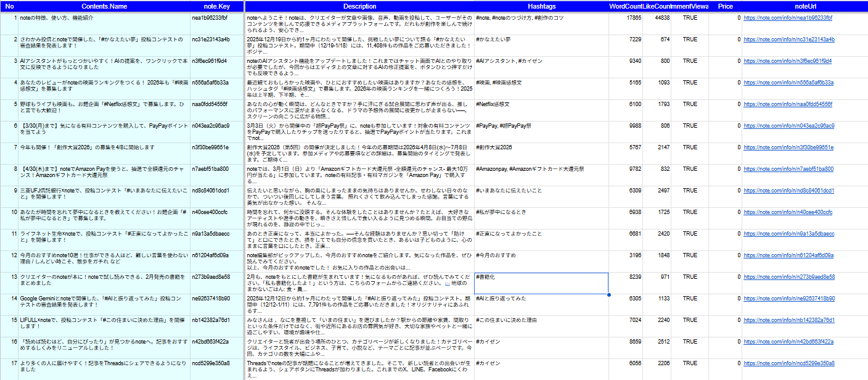This screenshot has width=868, height=380.
Task: Follow the row 5 Netflix note URL
Action: coord(787,104)
